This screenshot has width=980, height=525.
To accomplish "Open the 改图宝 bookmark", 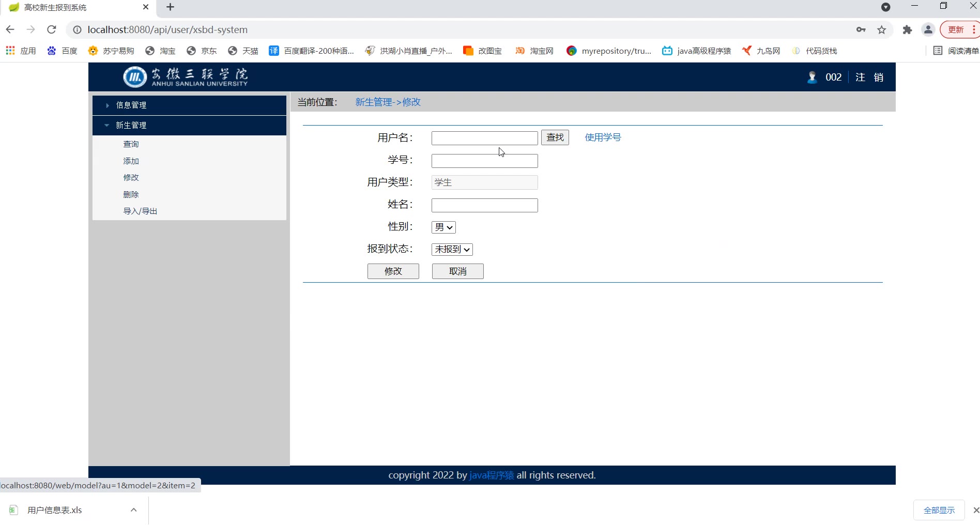I will coord(482,51).
